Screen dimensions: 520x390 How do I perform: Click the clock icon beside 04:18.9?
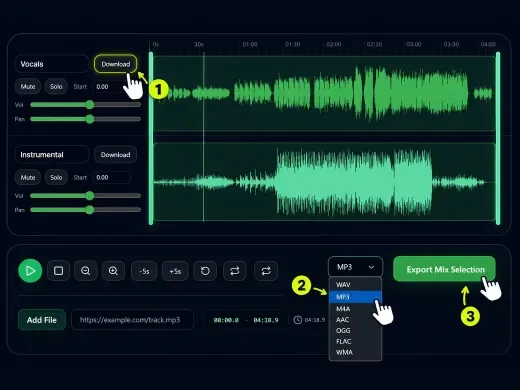297,320
